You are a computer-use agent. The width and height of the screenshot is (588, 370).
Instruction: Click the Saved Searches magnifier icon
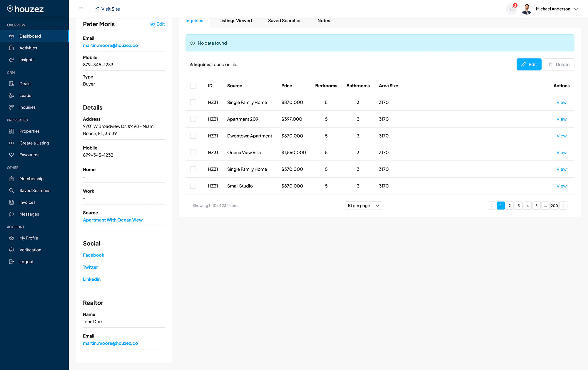(11, 190)
